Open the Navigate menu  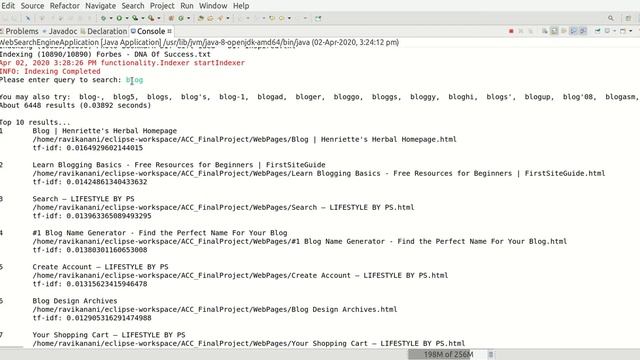point(100,6)
